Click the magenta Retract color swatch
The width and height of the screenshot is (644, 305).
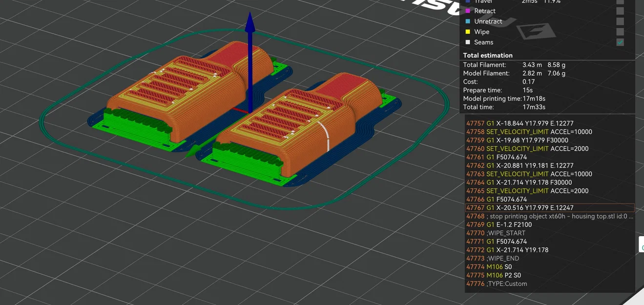(x=468, y=11)
